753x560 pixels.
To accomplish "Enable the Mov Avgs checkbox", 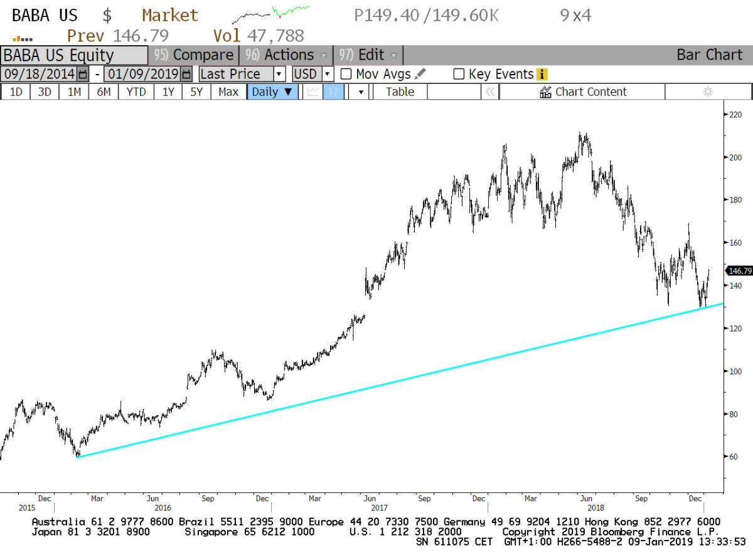I will pos(346,74).
